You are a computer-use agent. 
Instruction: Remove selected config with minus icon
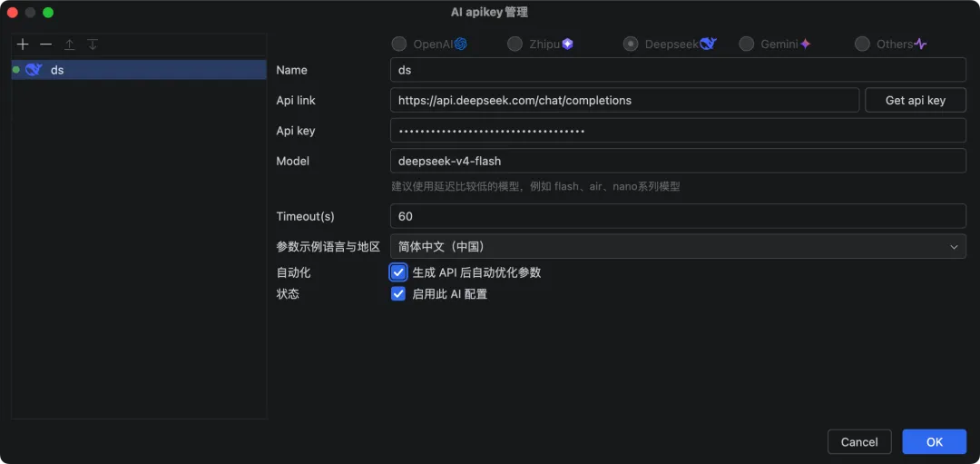click(45, 44)
